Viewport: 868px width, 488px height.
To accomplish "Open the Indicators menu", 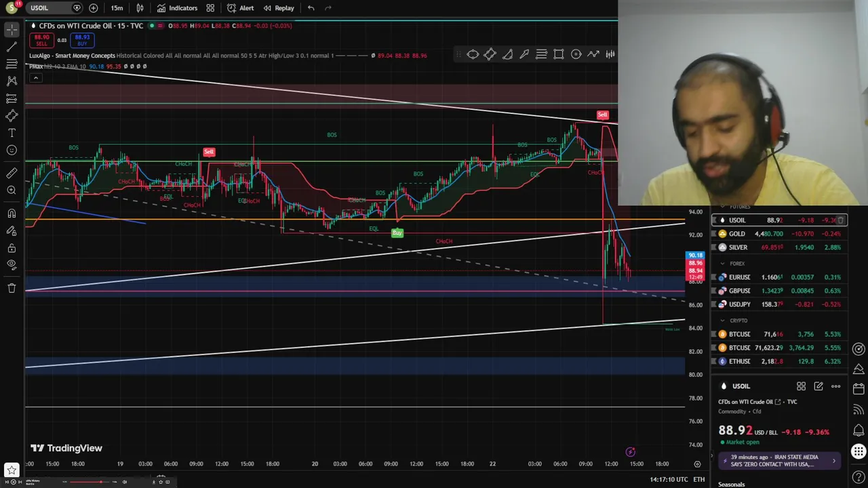I will [177, 8].
